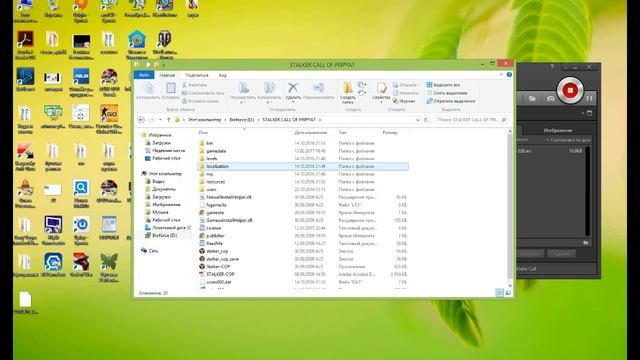Switch to the Главная ribbon tab
Screen dimensions: 640x360
tap(167, 75)
